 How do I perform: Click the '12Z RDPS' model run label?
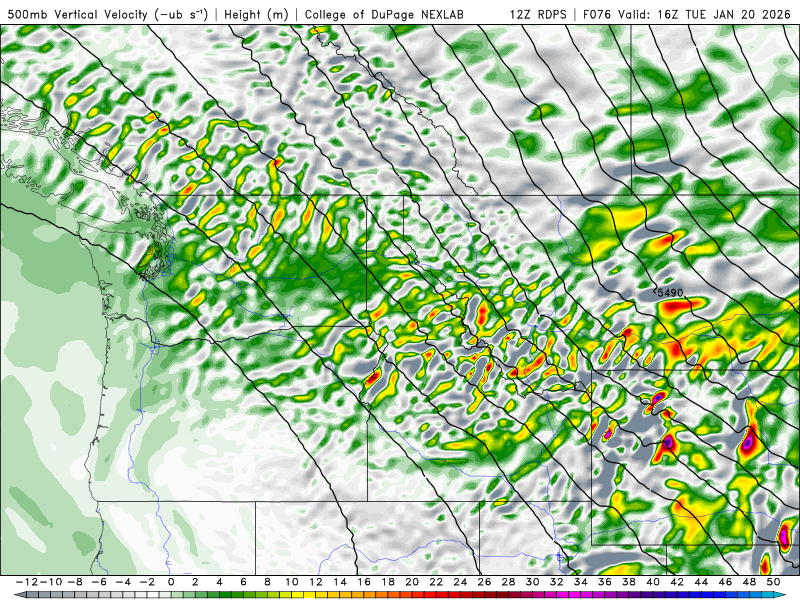click(x=538, y=14)
